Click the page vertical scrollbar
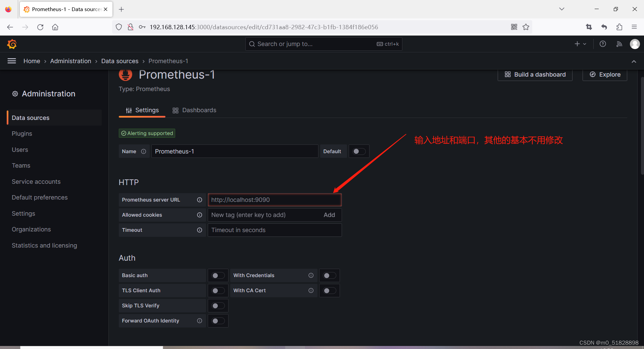 tap(642, 126)
